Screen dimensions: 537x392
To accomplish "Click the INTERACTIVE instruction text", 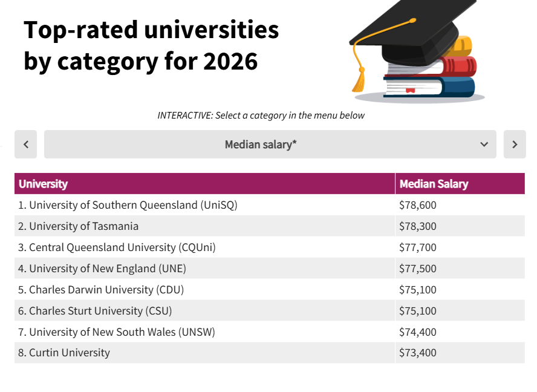I will pos(261,115).
